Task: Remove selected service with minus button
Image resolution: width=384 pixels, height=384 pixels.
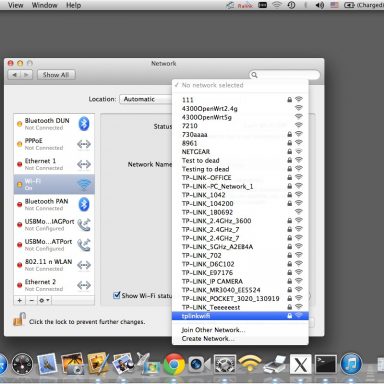Action: 31,300
